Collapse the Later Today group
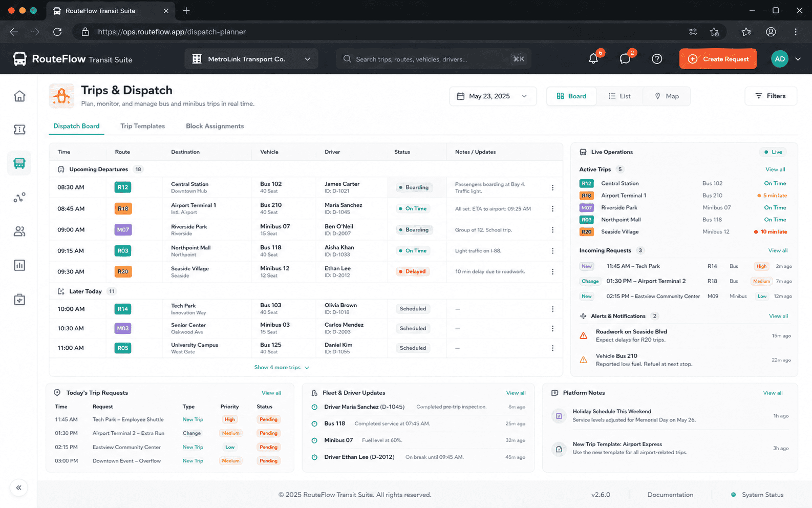The image size is (812, 508). point(61,291)
